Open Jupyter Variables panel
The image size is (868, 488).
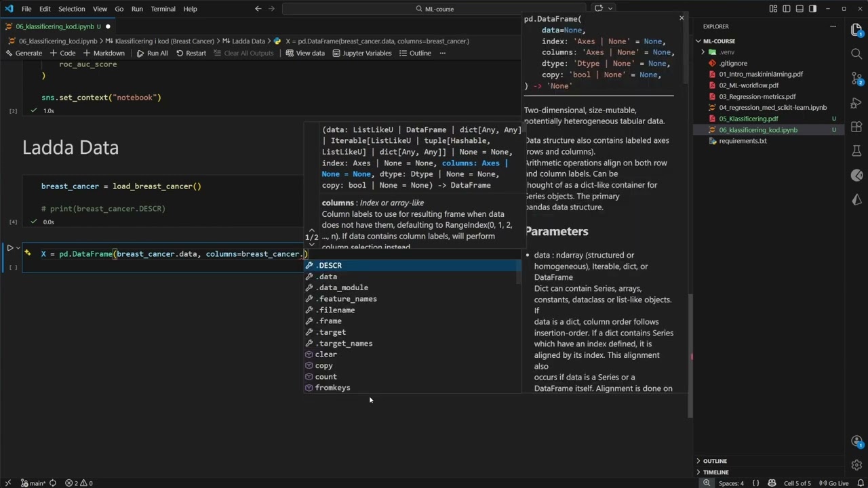pyautogui.click(x=361, y=53)
